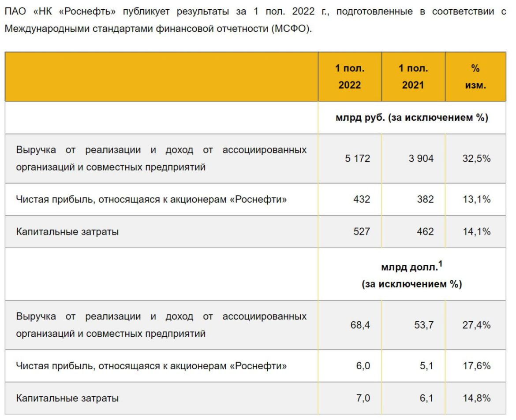Click the 17,6% net profit change
Viewport: 516px width, 420px height.
pyautogui.click(x=476, y=366)
